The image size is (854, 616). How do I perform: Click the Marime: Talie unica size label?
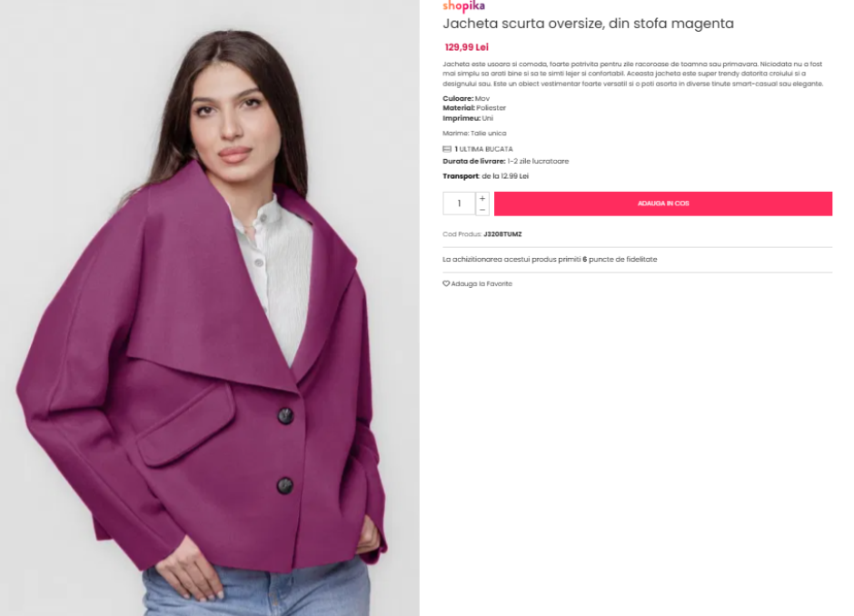tap(474, 133)
